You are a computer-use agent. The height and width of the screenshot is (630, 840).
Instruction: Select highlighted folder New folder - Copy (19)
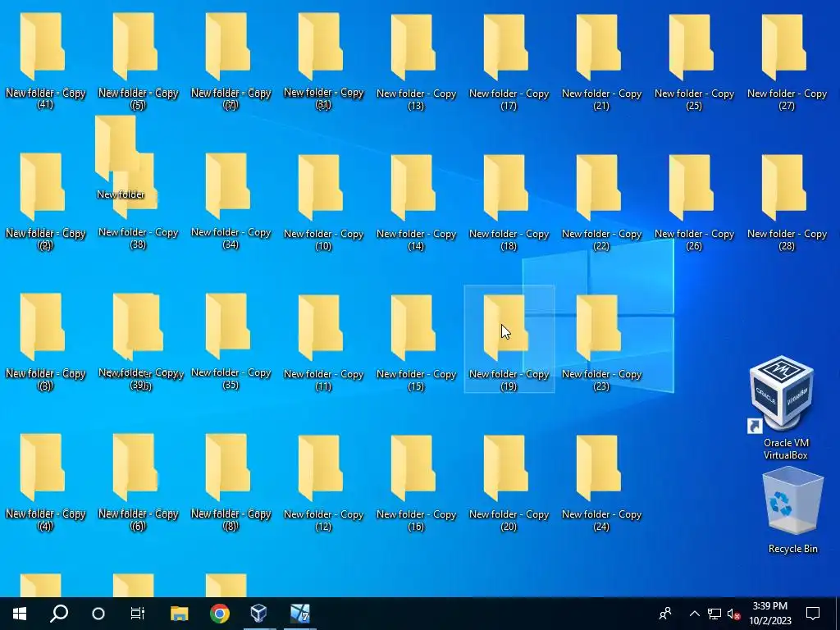point(509,340)
